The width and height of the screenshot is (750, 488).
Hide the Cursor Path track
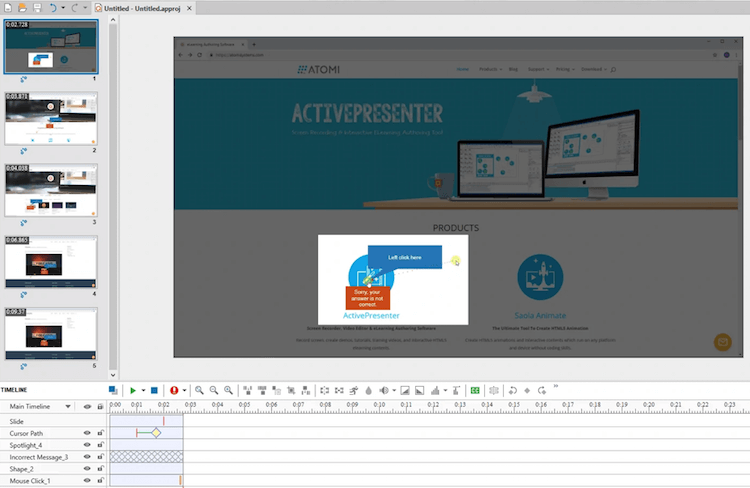click(87, 433)
